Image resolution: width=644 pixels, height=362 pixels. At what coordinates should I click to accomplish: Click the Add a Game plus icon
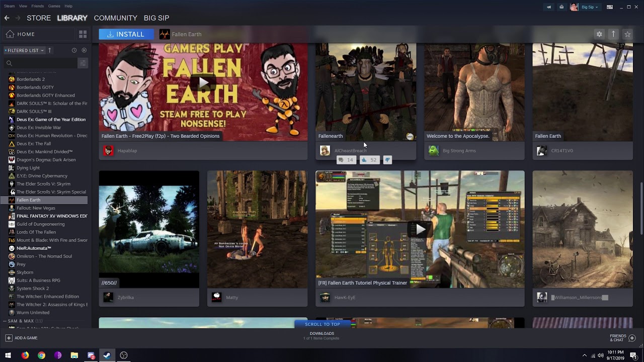9,338
